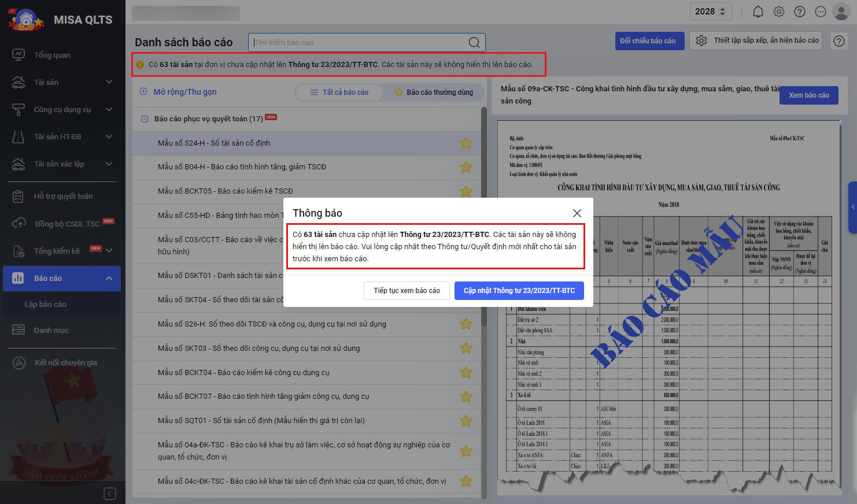Expand the Tài sản submenu chevron
This screenshot has width=857, height=504.
pos(109,82)
